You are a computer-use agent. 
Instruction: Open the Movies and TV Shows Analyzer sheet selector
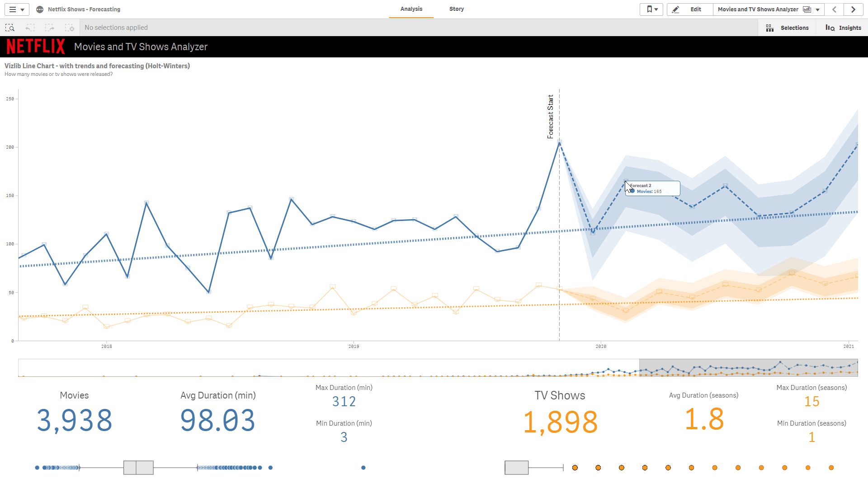point(769,9)
